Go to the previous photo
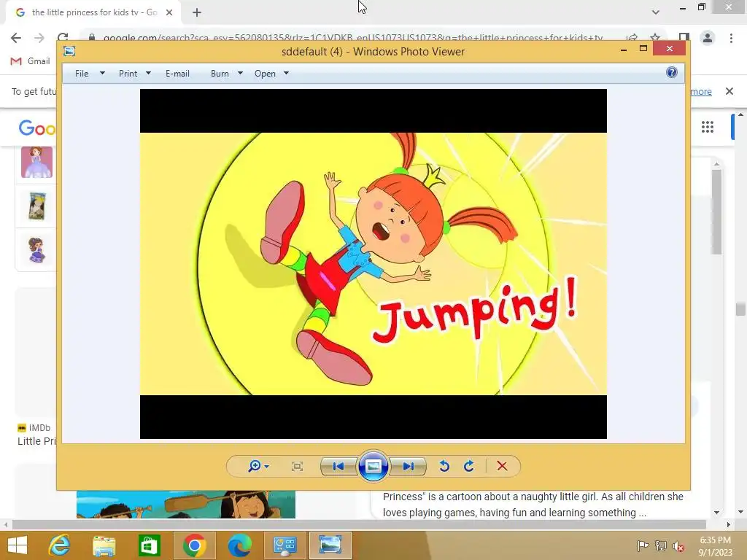 click(x=338, y=466)
